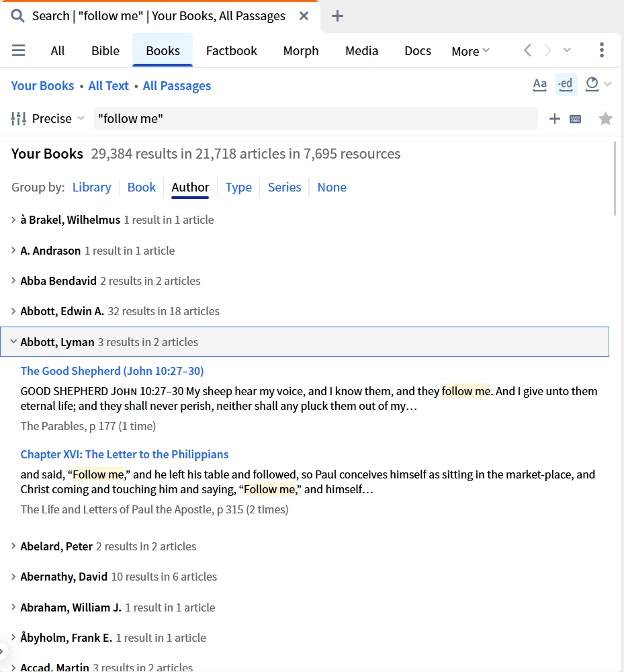The height and width of the screenshot is (672, 624).
Task: Switch to the Media search tab
Action: click(361, 50)
